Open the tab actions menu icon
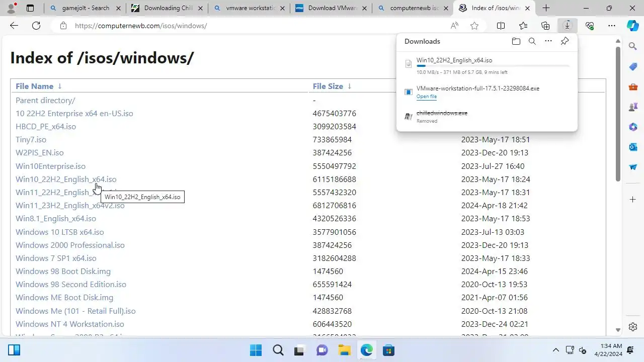The image size is (644, 362). [30, 8]
